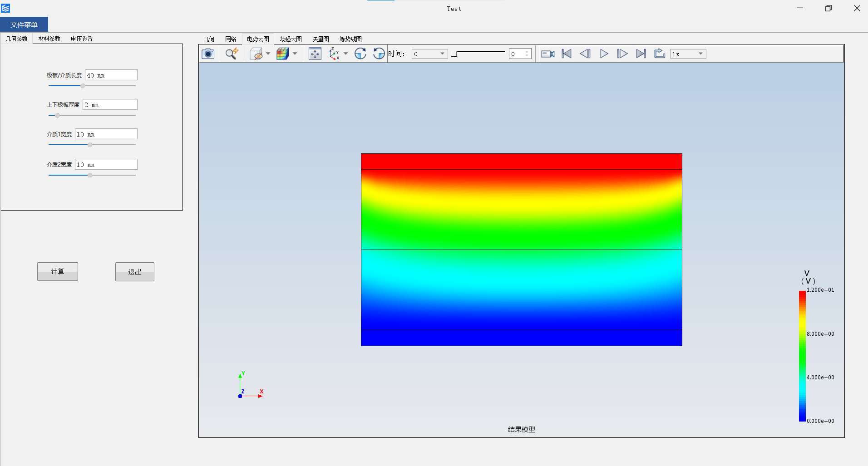Image resolution: width=868 pixels, height=466 pixels.
Task: Click the cube visibility display icon
Action: (256, 54)
